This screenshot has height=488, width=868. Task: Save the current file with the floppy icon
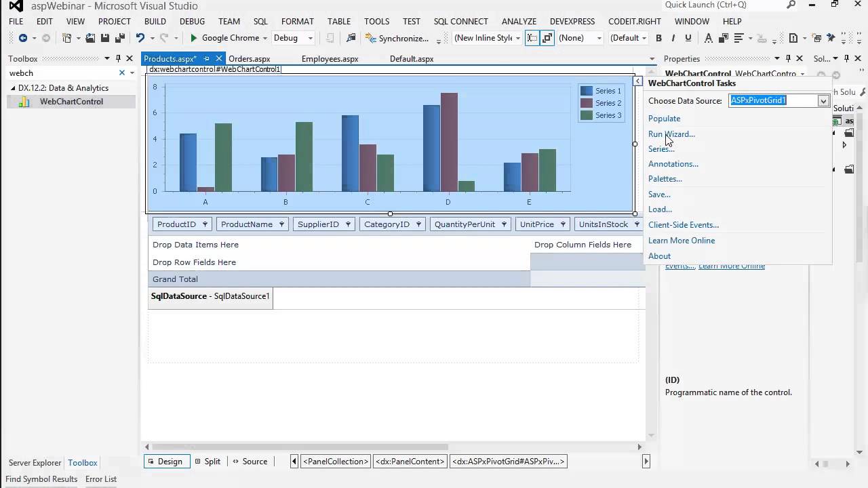coord(106,38)
